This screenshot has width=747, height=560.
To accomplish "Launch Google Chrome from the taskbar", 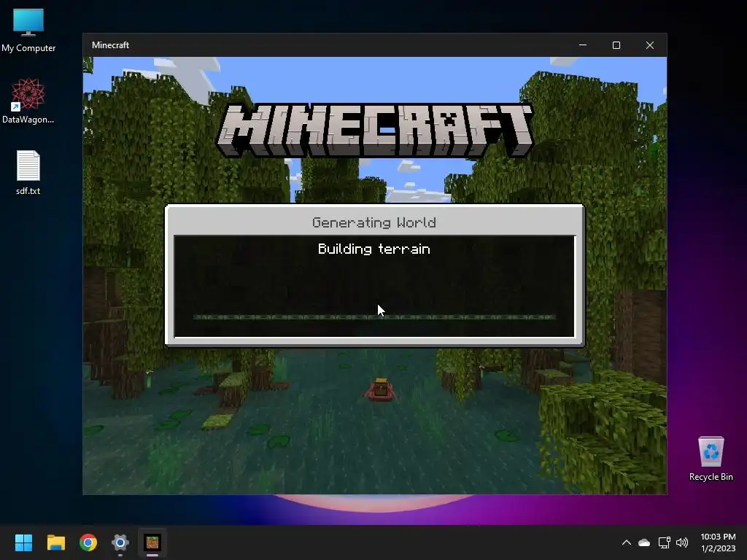I will (x=88, y=542).
